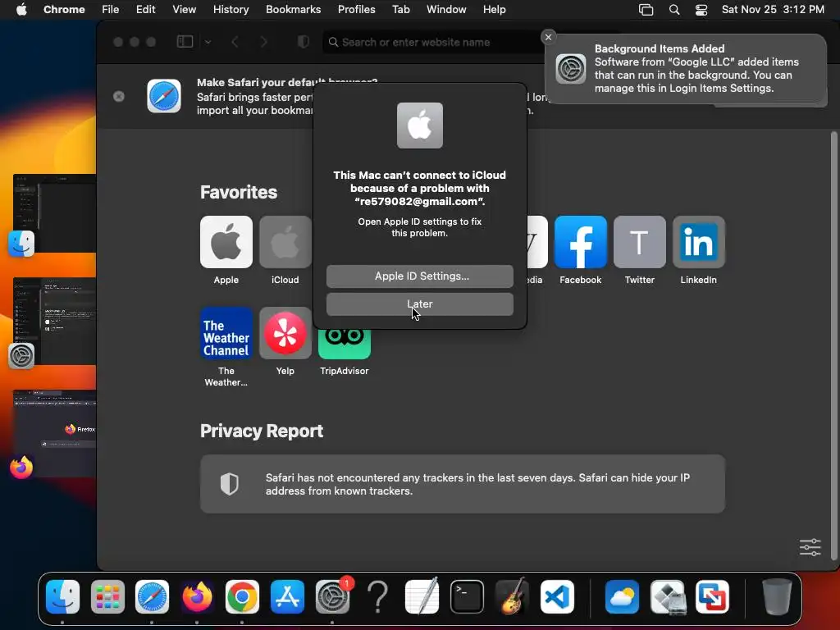Go back using Safari's back arrow
The width and height of the screenshot is (840, 630).
point(235,42)
